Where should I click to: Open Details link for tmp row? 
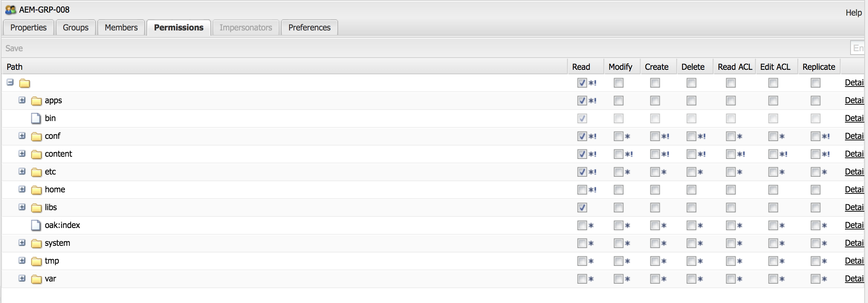coord(854,261)
